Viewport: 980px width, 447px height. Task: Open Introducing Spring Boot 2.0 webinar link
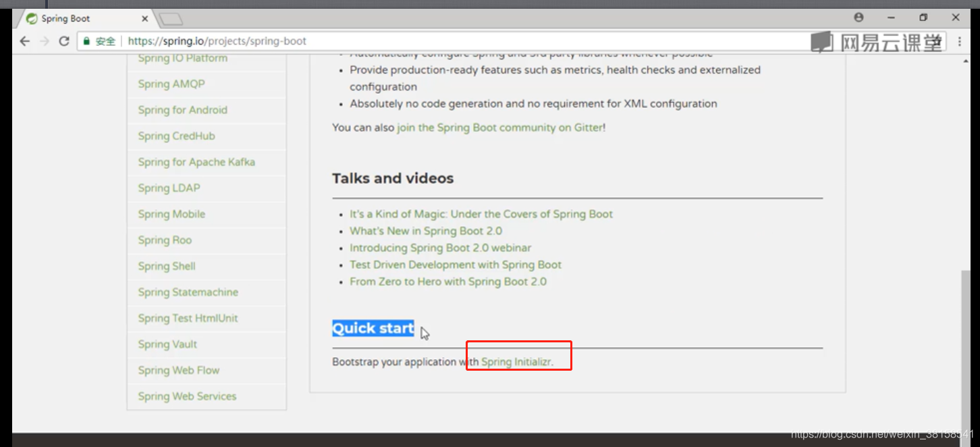440,248
